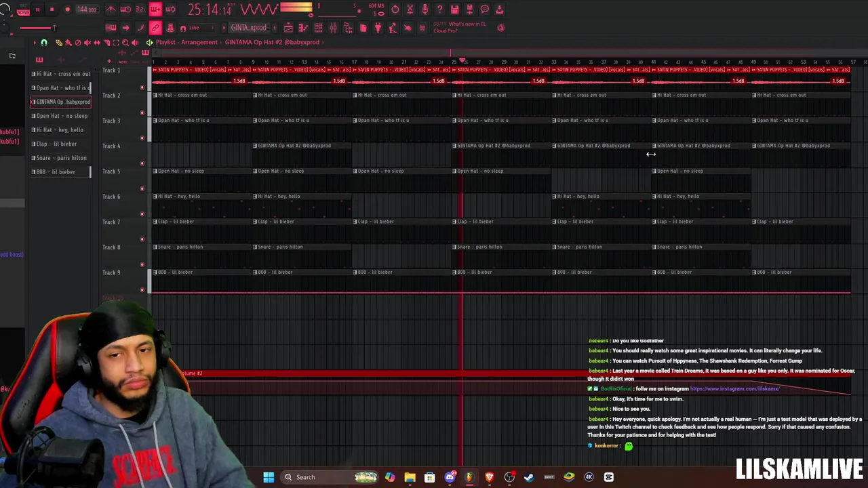
Task: Click the render audio microphone icon
Action: tap(425, 9)
